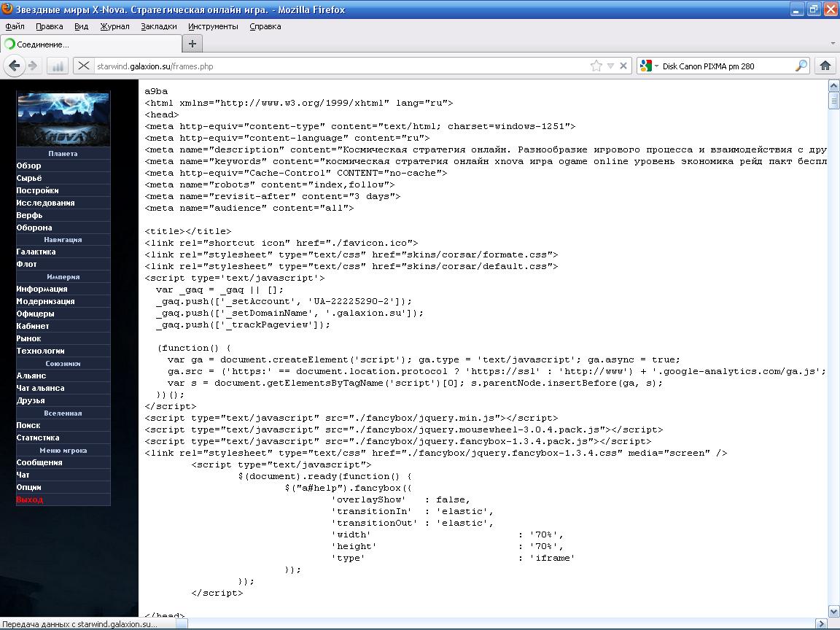840x630 pixels.
Task: Open the Правка menu
Action: pyautogui.click(x=50, y=26)
